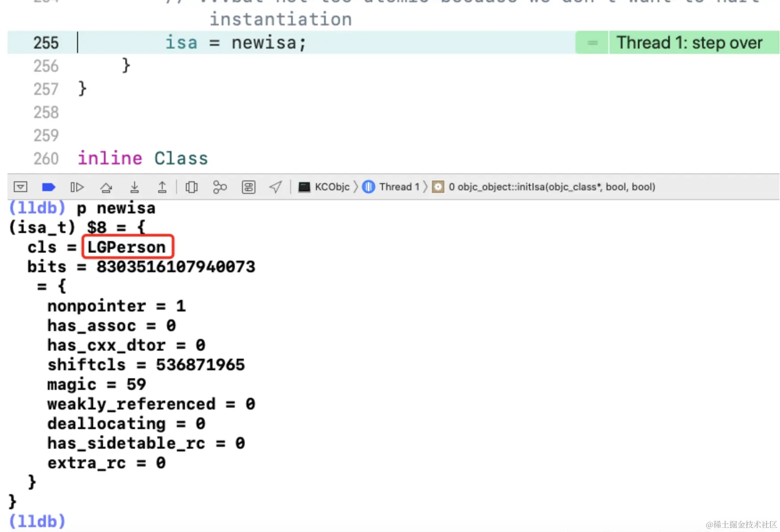The width and height of the screenshot is (780, 532).
Task: Click 'has_sidetable_rc = 0' console line
Action: point(146,443)
